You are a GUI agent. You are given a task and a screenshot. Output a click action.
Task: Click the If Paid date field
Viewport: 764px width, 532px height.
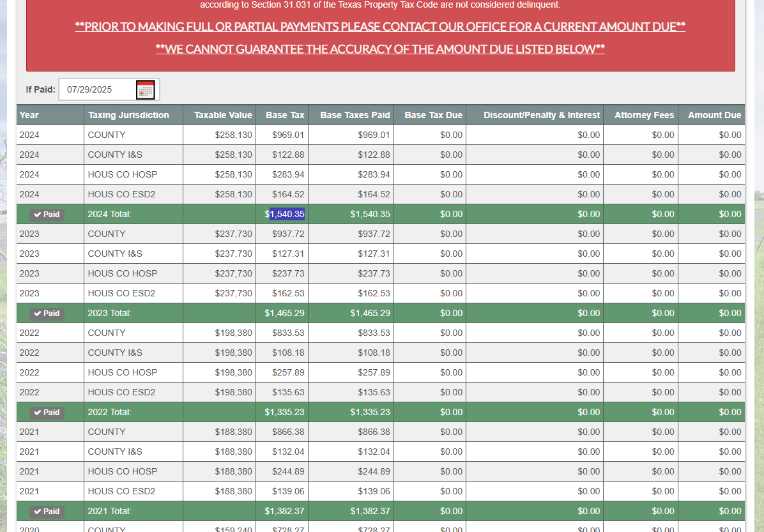(x=97, y=90)
